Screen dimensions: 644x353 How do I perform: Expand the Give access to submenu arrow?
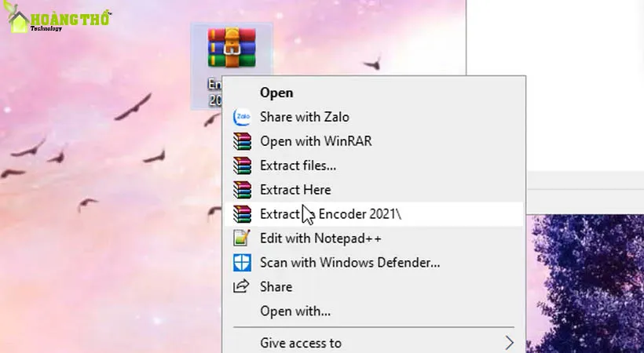coord(509,343)
